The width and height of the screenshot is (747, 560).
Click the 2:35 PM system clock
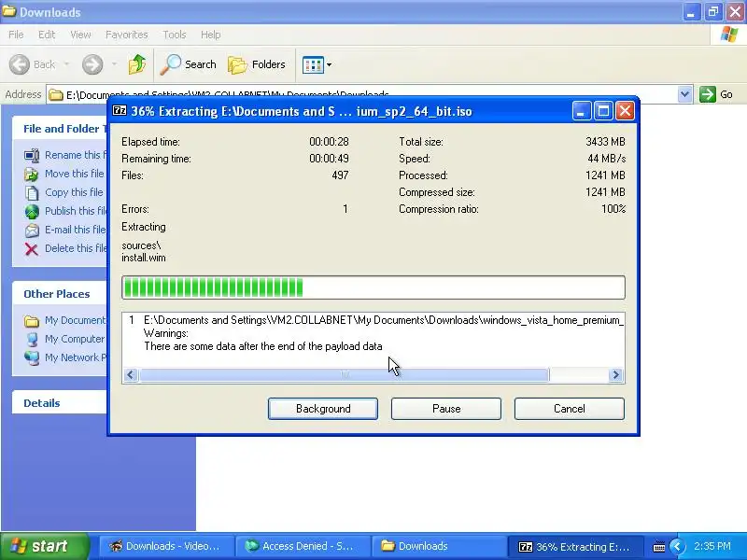tap(712, 546)
